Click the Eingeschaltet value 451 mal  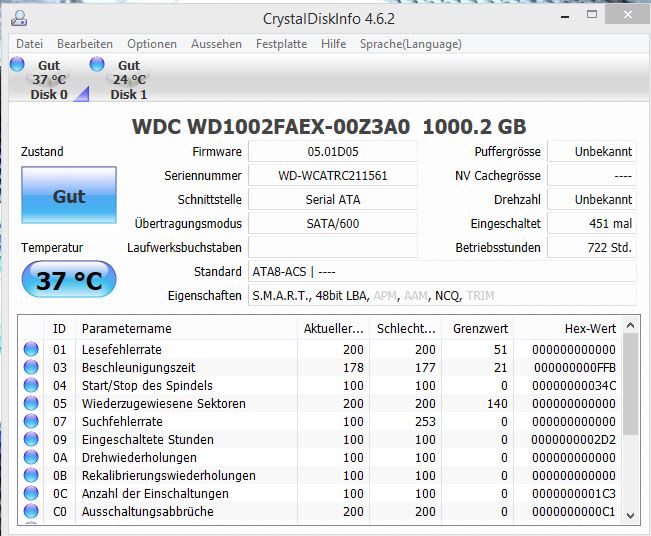[592, 224]
